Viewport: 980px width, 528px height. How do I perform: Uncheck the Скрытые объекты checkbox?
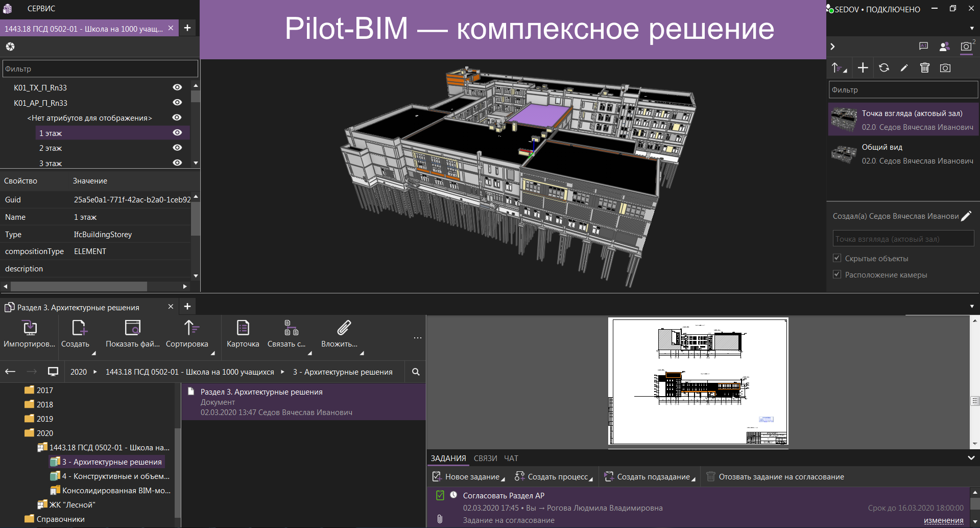pos(837,258)
